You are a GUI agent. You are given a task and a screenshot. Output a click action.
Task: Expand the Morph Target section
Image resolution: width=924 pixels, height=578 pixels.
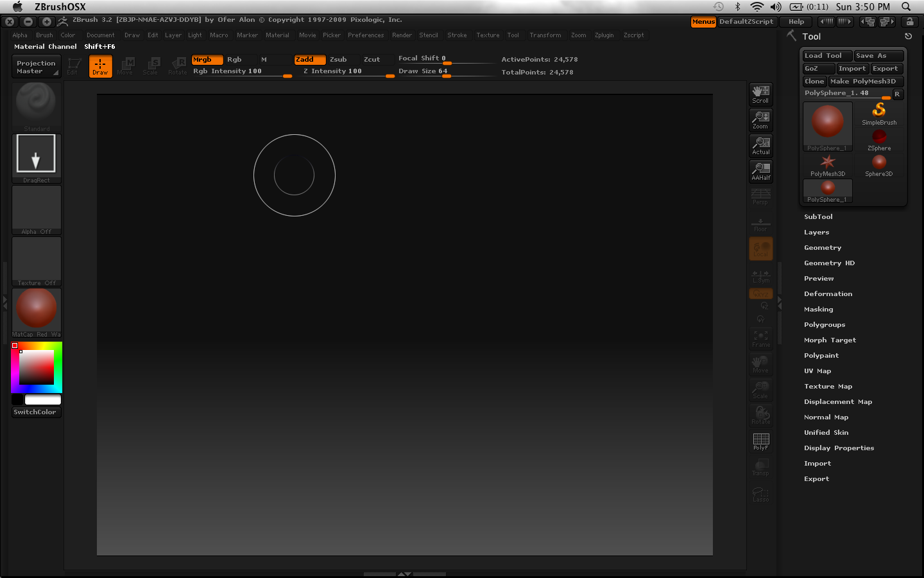coord(830,340)
